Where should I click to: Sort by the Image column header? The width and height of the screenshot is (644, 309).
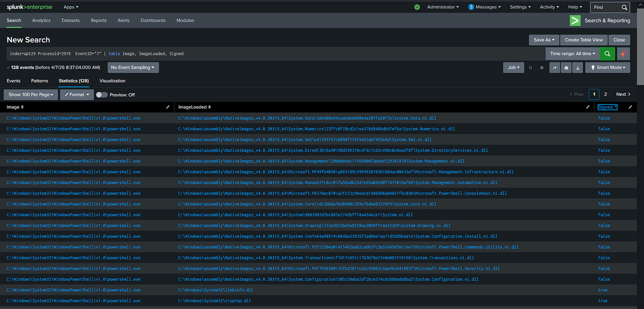pos(15,107)
